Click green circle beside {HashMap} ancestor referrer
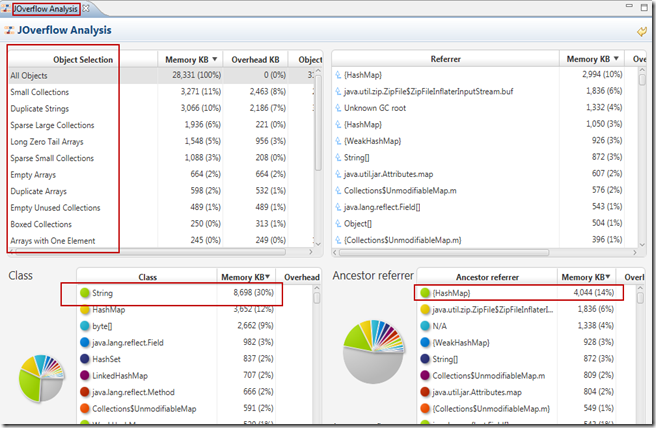 [x=425, y=293]
